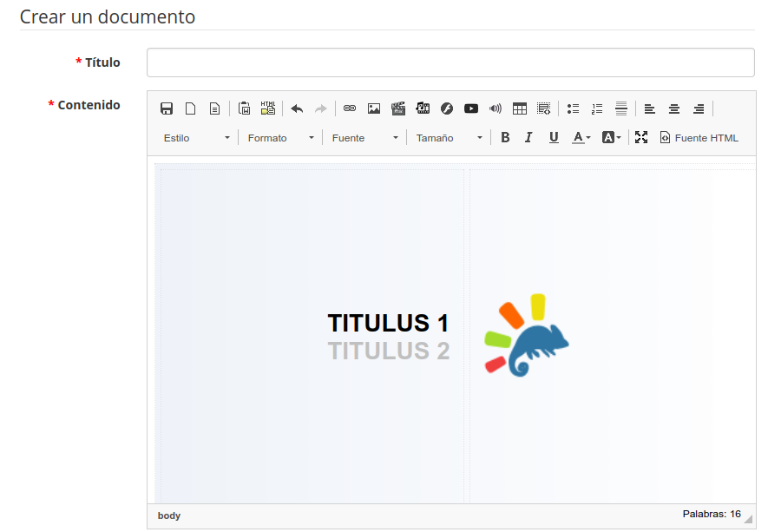Screen dimensions: 768x532
Task: Insert a numbered list
Action: click(x=597, y=108)
